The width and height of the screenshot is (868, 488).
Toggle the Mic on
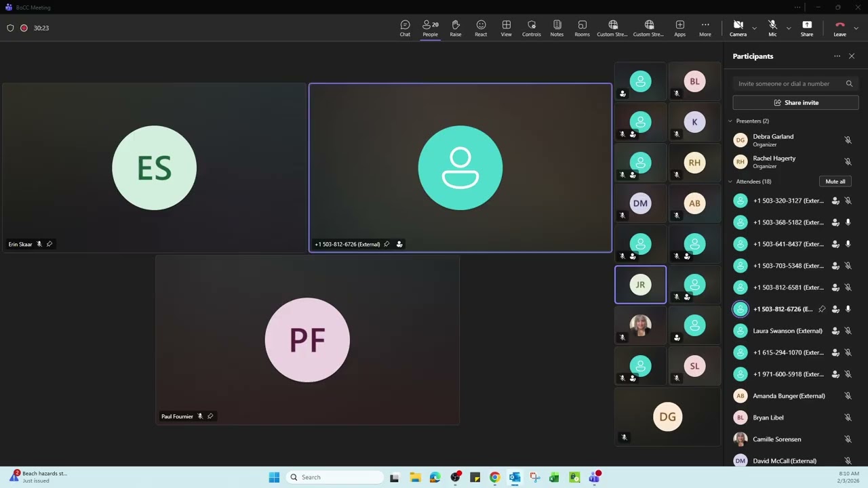772,28
